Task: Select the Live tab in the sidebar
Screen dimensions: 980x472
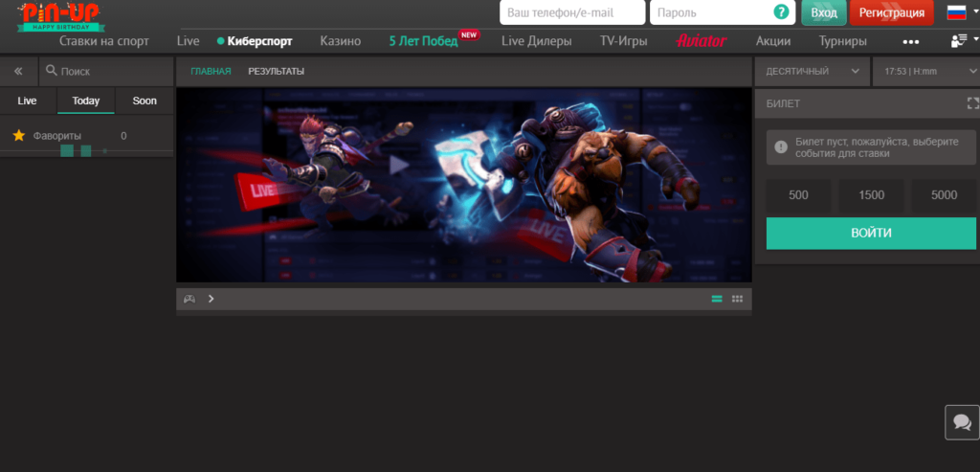Action: 27,101
